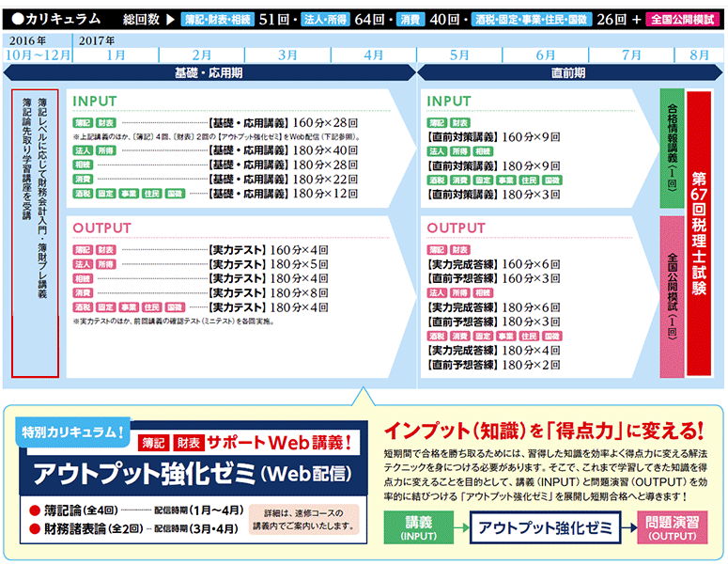Click the pink 問題演習 (OUTPUT) box

click(671, 528)
